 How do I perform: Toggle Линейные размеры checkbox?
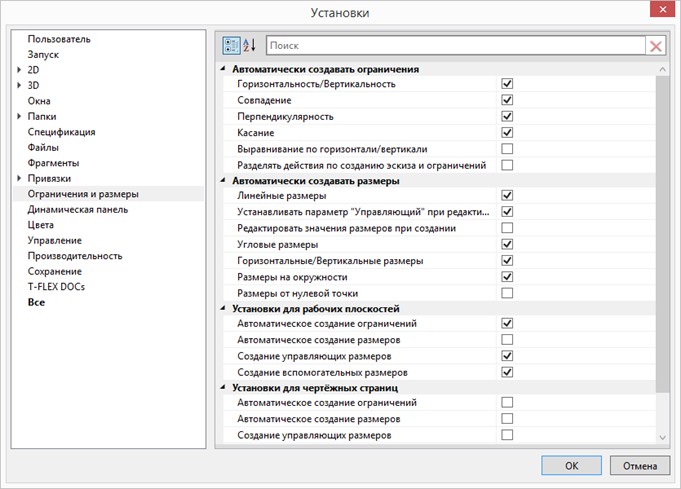[507, 195]
